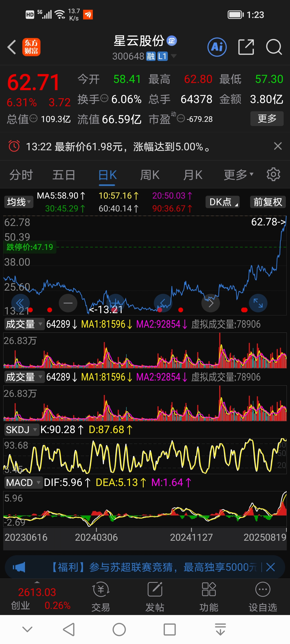Open the 福利 苏超联赛竞猜 banner link

pyautogui.click(x=153, y=567)
